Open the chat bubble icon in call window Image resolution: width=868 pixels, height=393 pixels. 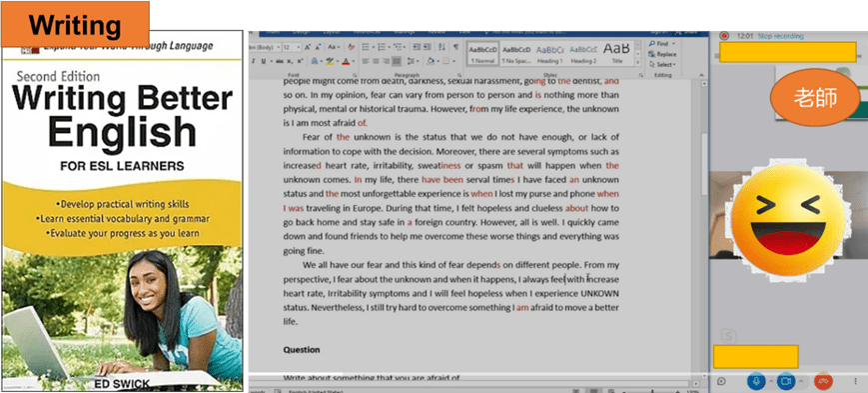[x=721, y=381]
